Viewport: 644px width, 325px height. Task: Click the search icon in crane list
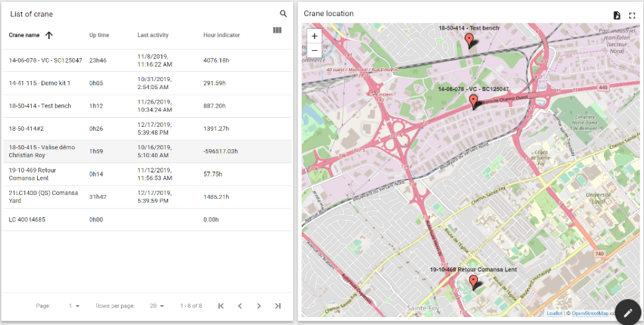(x=283, y=14)
